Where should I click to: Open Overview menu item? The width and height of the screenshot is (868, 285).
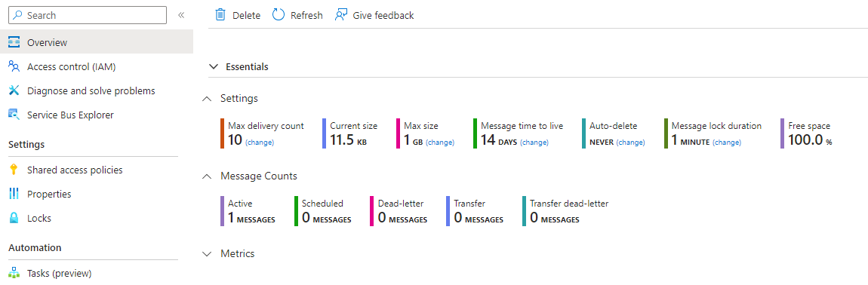pyautogui.click(x=97, y=43)
